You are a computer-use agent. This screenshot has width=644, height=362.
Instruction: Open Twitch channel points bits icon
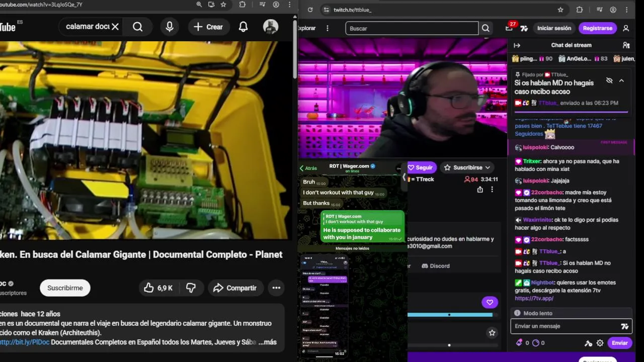(519, 343)
